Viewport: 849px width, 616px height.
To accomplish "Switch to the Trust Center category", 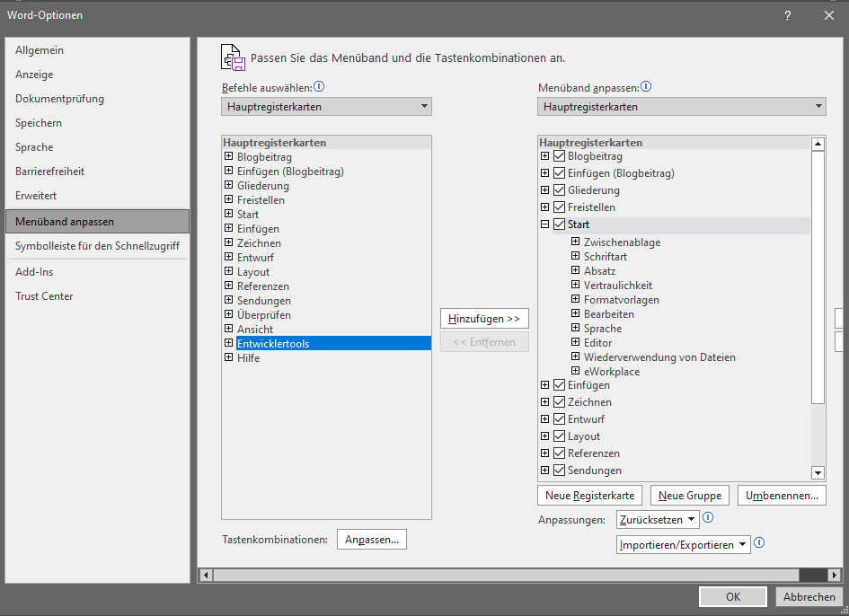I will (x=44, y=296).
